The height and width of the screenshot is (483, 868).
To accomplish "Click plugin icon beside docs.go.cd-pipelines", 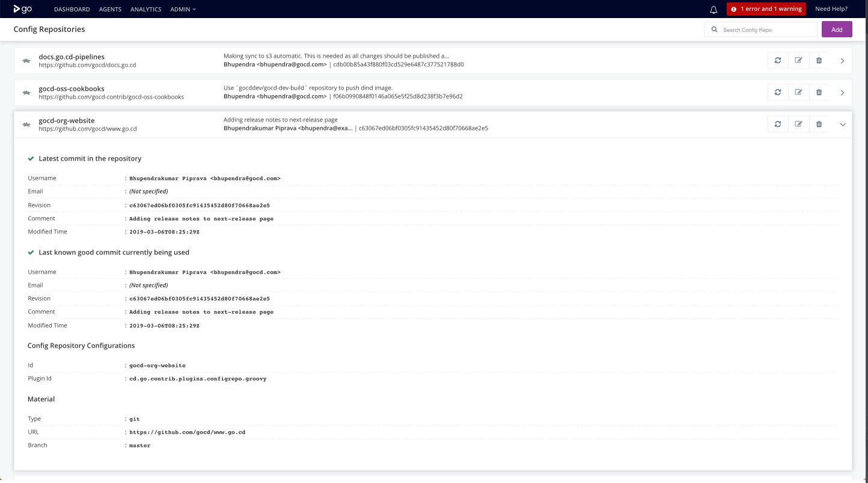I will pos(26,61).
